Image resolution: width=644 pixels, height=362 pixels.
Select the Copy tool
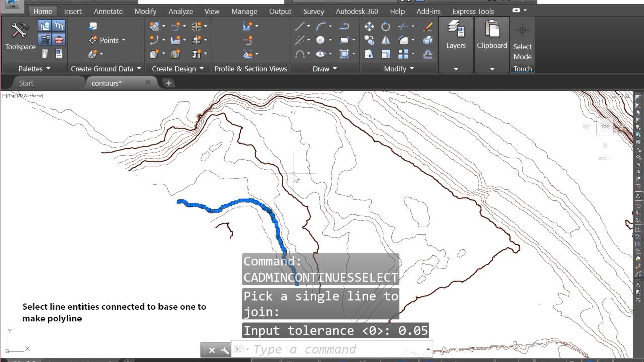[369, 40]
